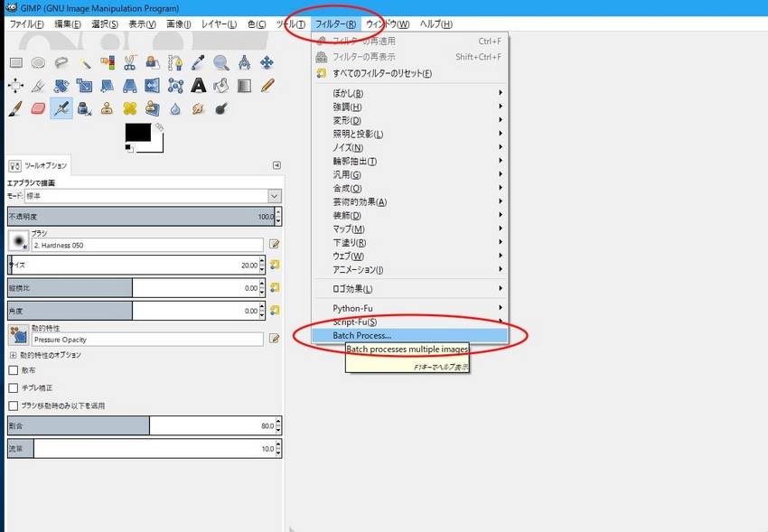The height and width of the screenshot is (532, 768).
Task: Select the Color Picker eyedropper tool
Action: tap(199, 62)
